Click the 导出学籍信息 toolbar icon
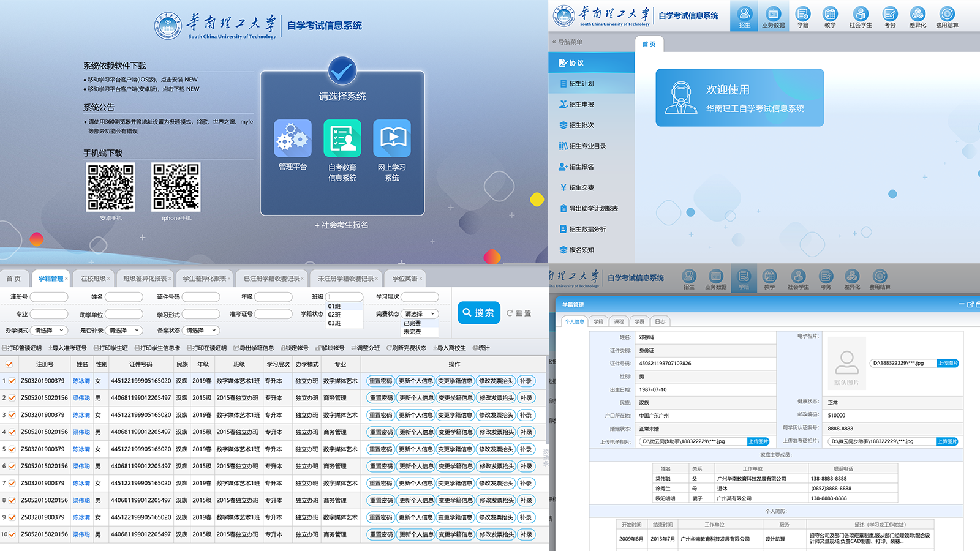 [x=254, y=348]
